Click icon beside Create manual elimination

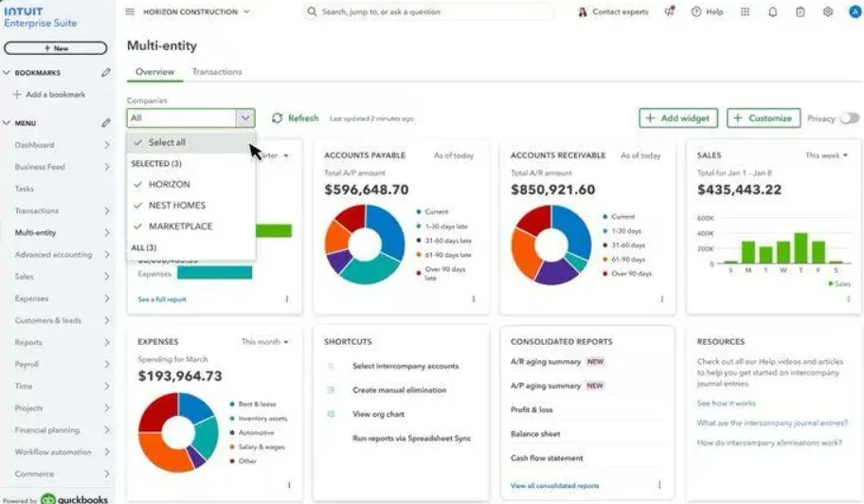click(332, 390)
